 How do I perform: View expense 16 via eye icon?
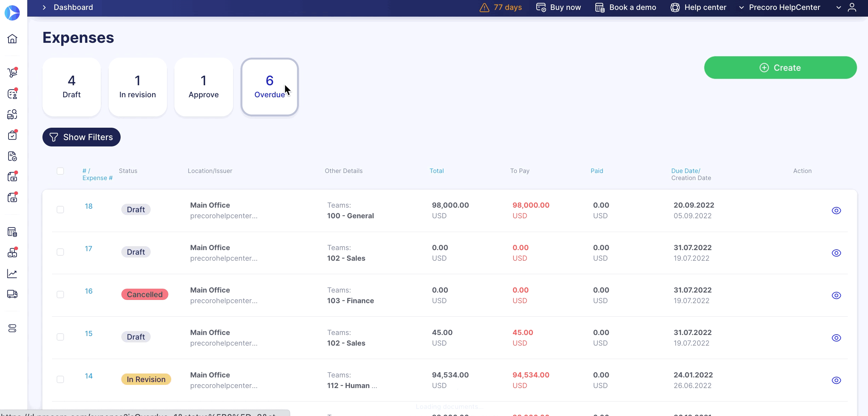836,295
